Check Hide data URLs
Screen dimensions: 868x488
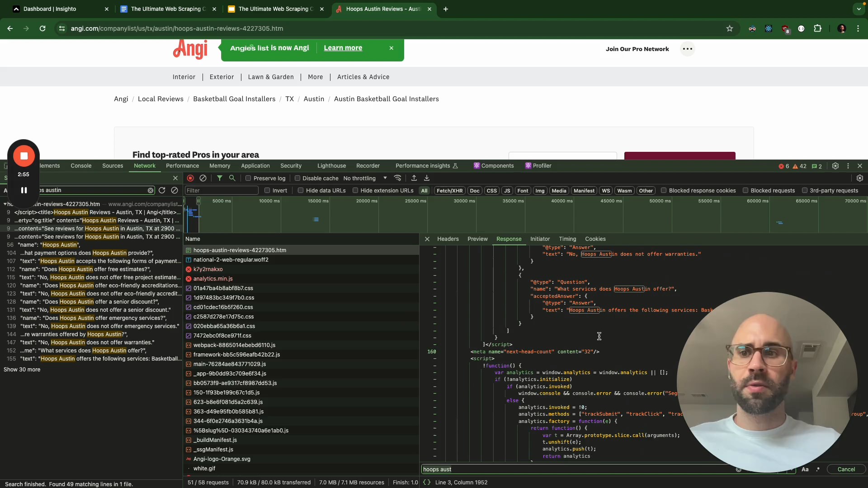301,191
